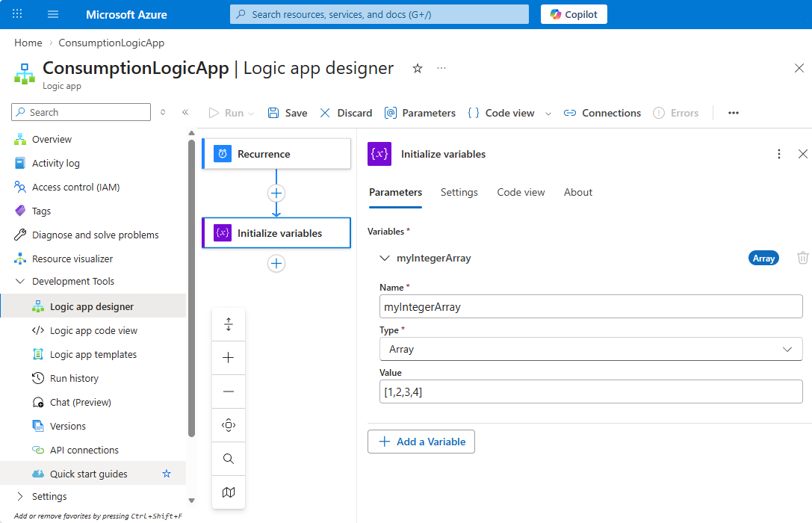812x523 pixels.
Task: Toggle favorite star on Quick start guides
Action: pos(167,473)
